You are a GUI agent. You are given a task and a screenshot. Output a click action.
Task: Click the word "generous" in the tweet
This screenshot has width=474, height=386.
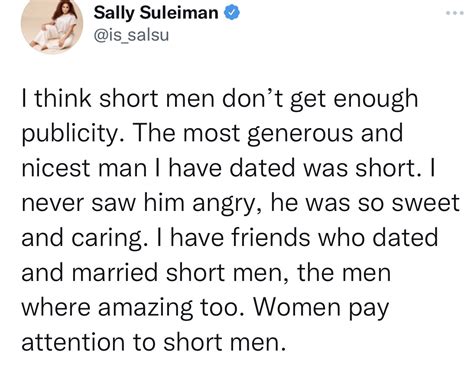302,134
